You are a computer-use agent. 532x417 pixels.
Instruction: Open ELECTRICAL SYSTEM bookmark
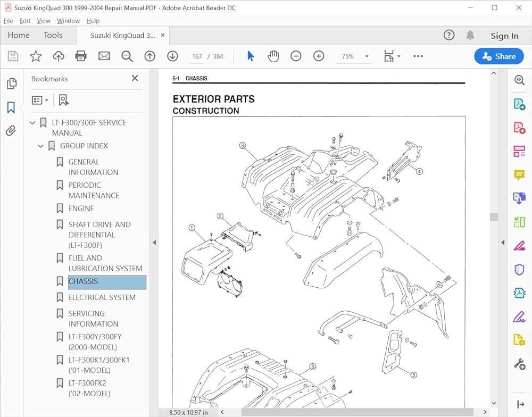click(102, 297)
